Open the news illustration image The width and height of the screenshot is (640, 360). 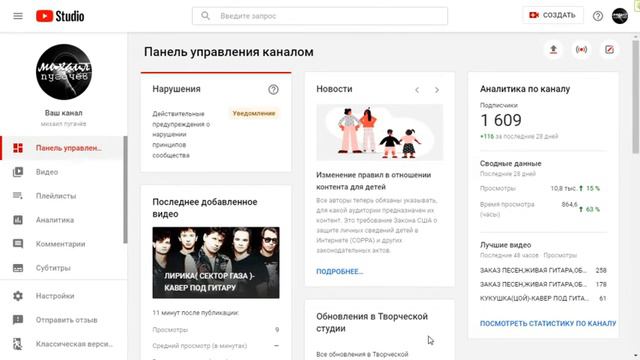[380, 132]
